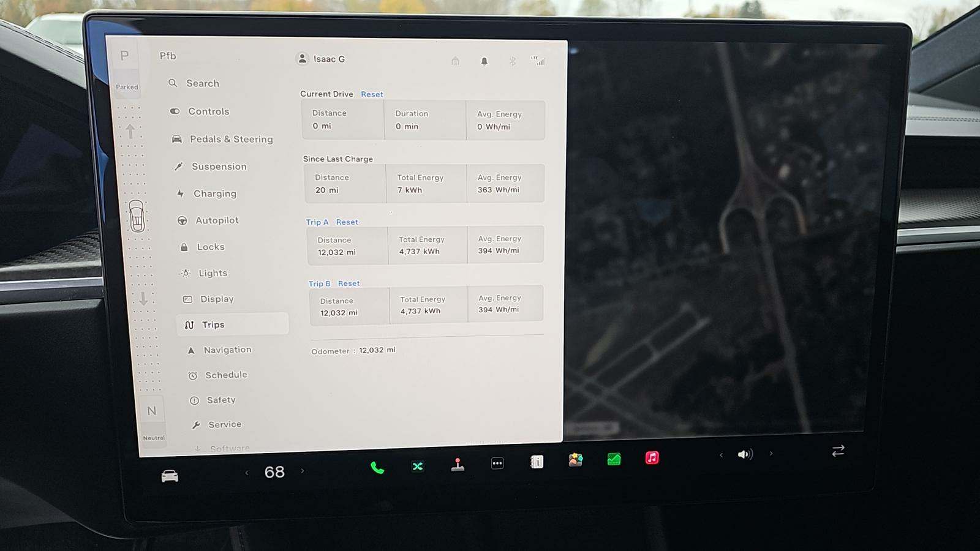Open the red Music app
The image size is (980, 551).
tap(652, 458)
